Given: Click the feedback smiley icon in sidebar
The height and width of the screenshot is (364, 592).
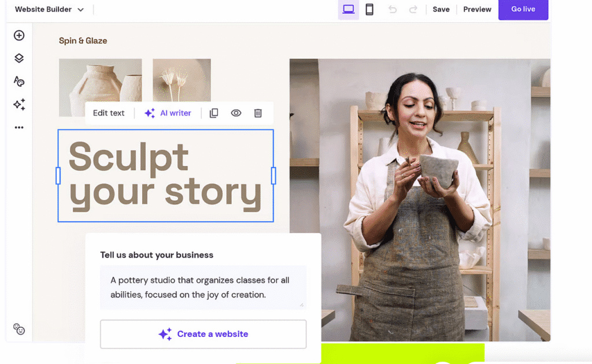Looking at the screenshot, I should [x=19, y=329].
